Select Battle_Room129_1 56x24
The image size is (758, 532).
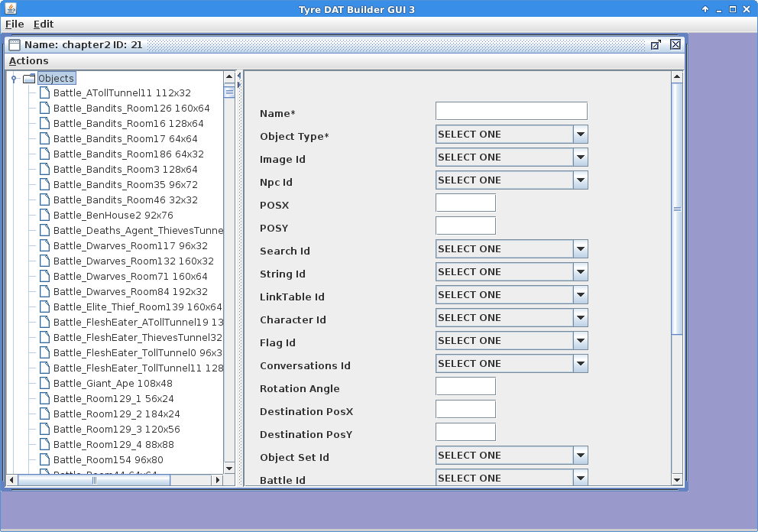[x=114, y=399]
